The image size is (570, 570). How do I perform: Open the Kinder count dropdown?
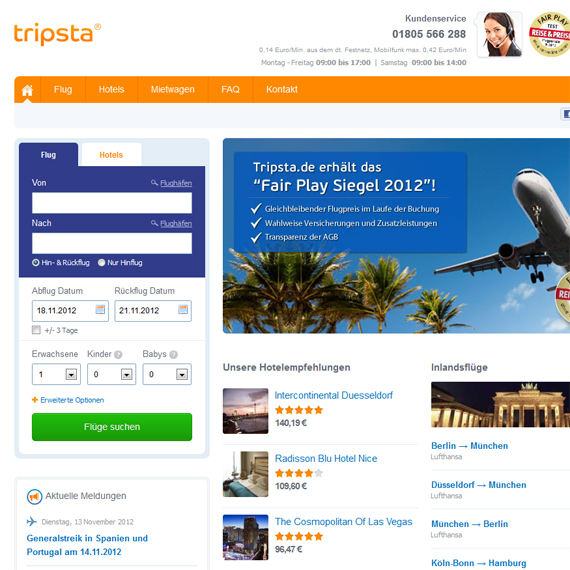coord(112,374)
